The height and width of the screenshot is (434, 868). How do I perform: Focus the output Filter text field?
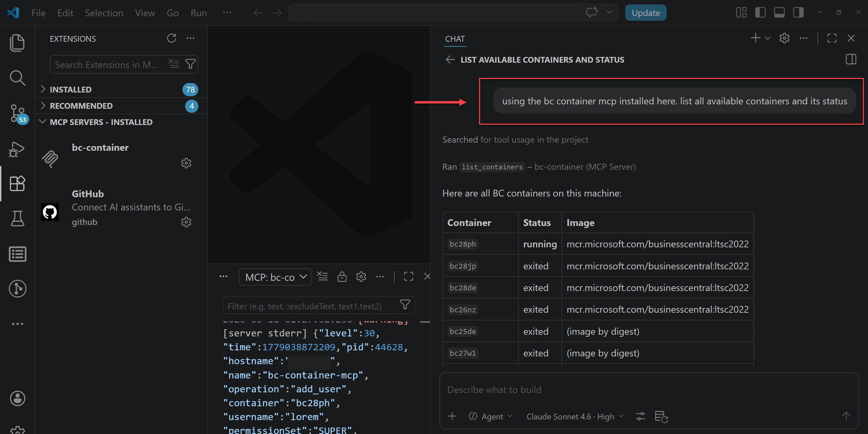[x=312, y=306]
